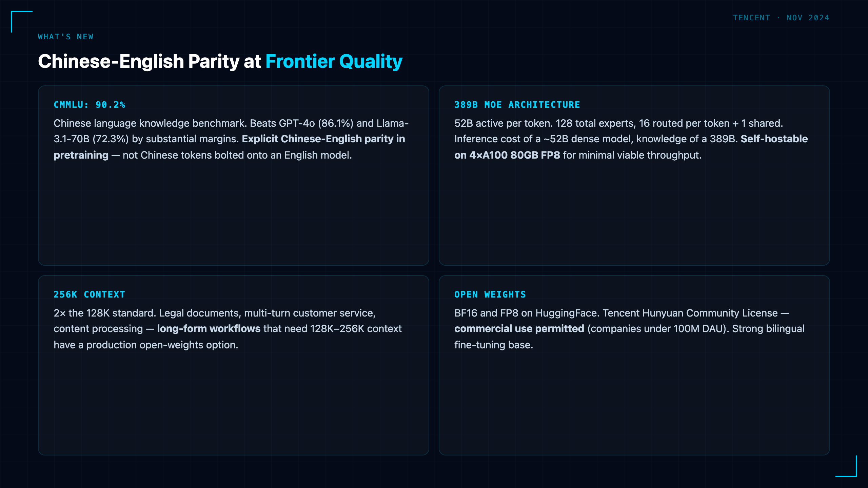Select bold phrase long-form workflows

coord(209,329)
